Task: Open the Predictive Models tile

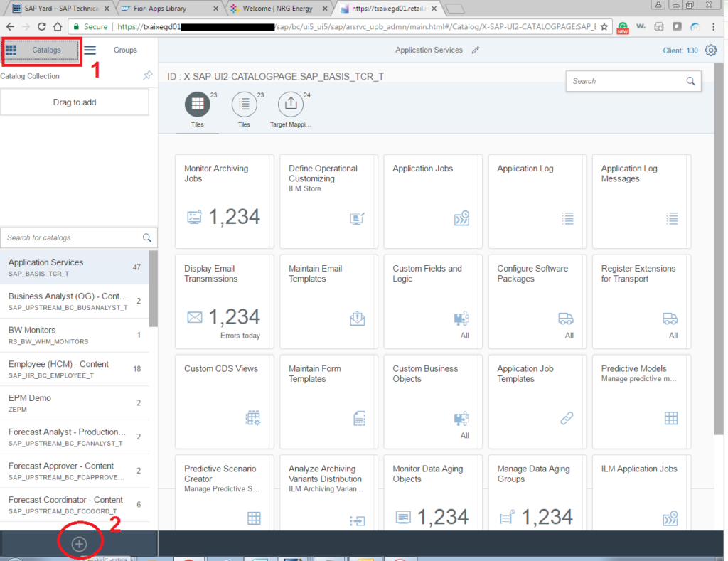Action: (x=641, y=402)
